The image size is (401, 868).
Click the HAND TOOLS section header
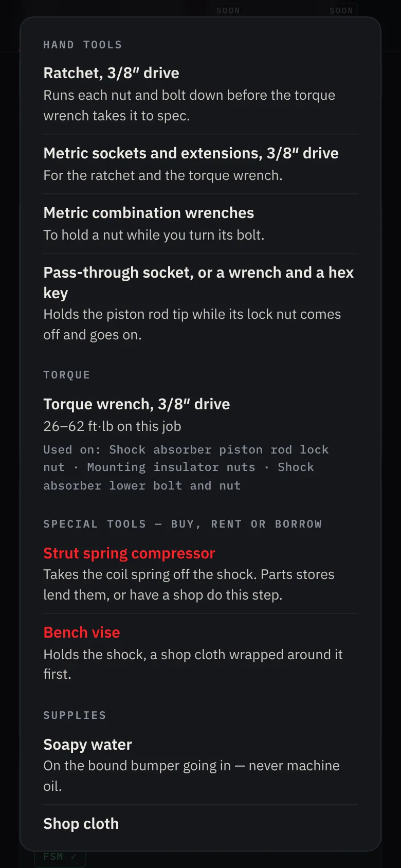(83, 45)
